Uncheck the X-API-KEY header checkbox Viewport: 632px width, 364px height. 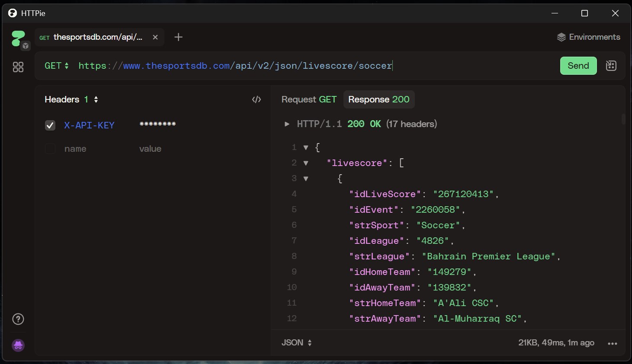[x=50, y=125]
